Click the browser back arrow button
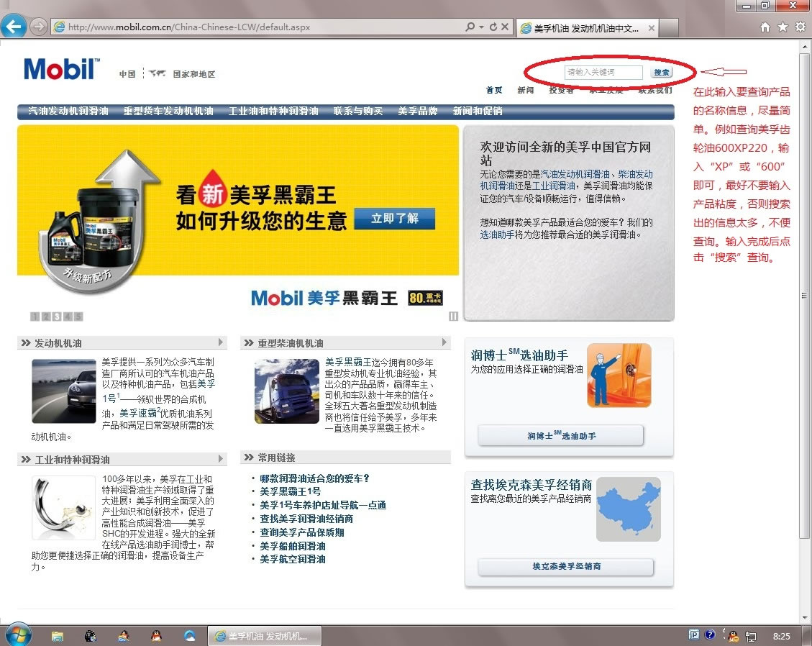Screen dimensions: 812x646 pos(14,27)
